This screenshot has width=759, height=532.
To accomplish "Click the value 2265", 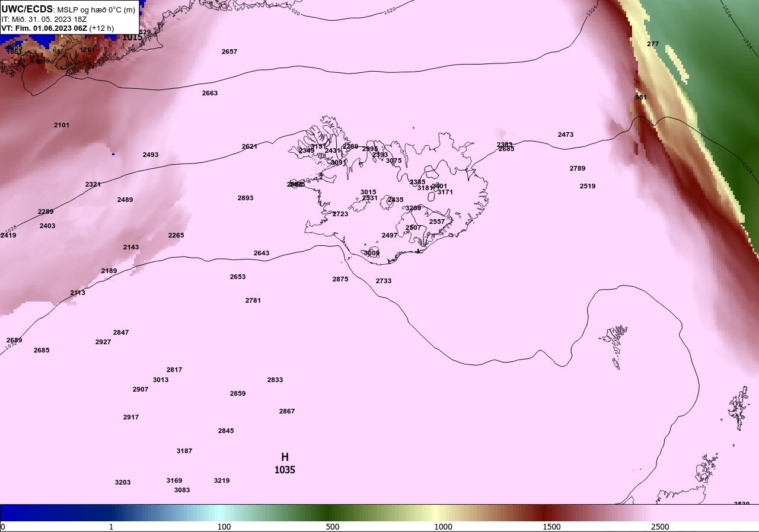I will 176,235.
